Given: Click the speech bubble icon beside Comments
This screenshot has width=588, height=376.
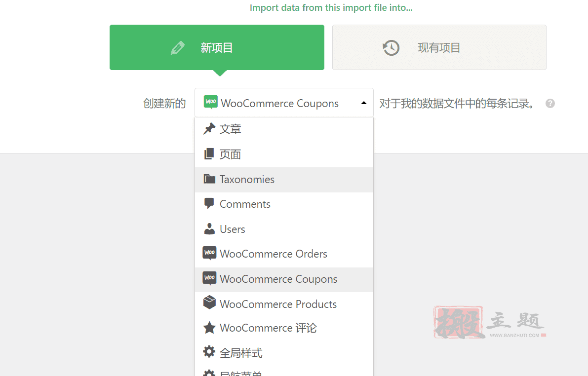Looking at the screenshot, I should point(209,204).
